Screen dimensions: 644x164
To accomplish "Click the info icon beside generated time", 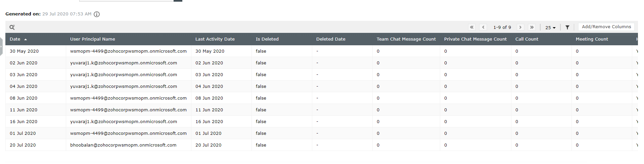I will point(97,14).
